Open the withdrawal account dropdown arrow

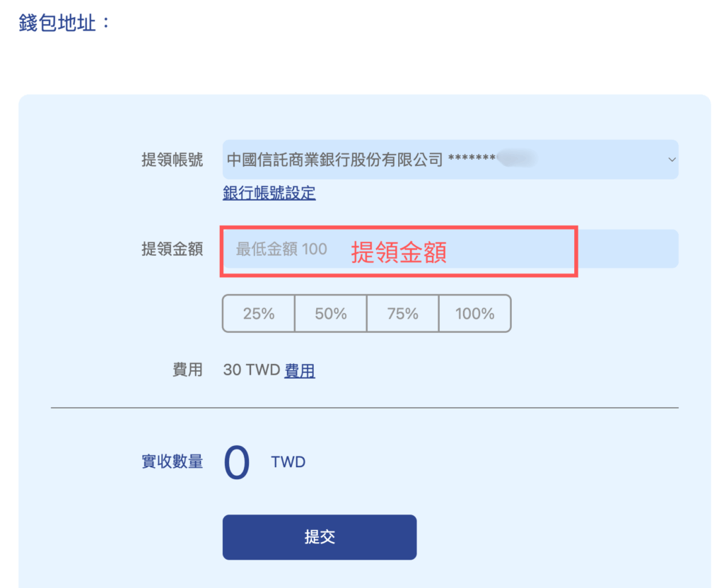pyautogui.click(x=670, y=160)
